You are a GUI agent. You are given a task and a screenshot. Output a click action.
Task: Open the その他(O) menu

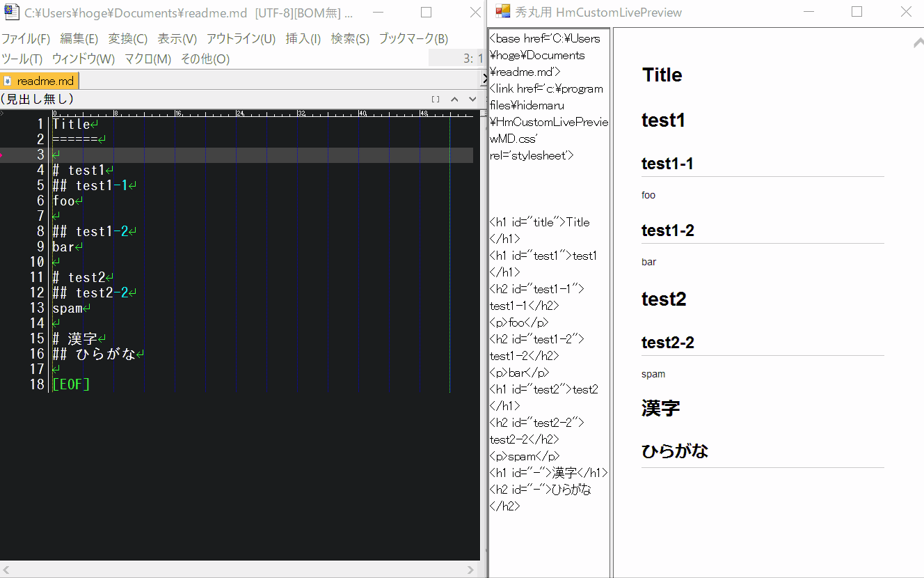205,59
